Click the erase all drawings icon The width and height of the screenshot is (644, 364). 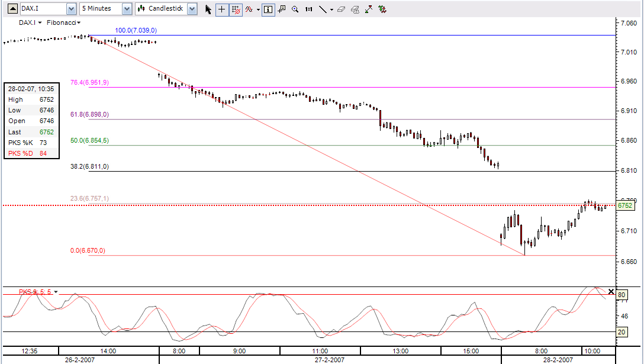pos(355,9)
